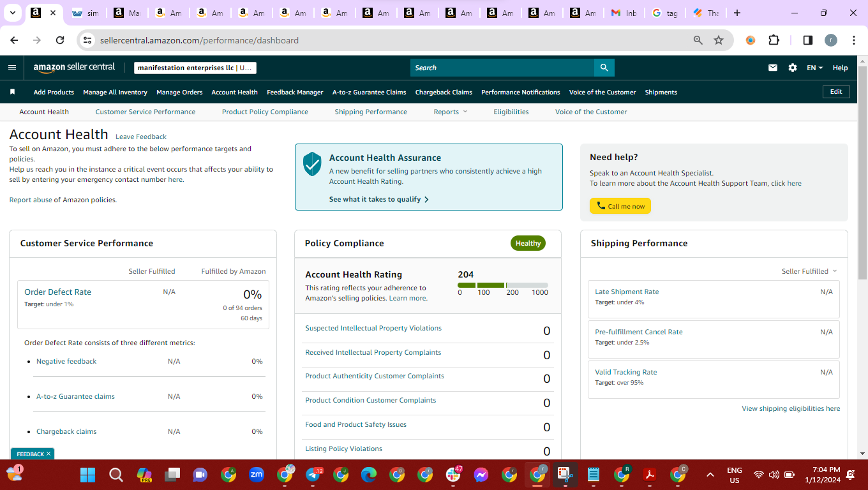Screen dimensions: 868x490
Task: Open the Chrome profile avatar
Action: (x=830, y=40)
